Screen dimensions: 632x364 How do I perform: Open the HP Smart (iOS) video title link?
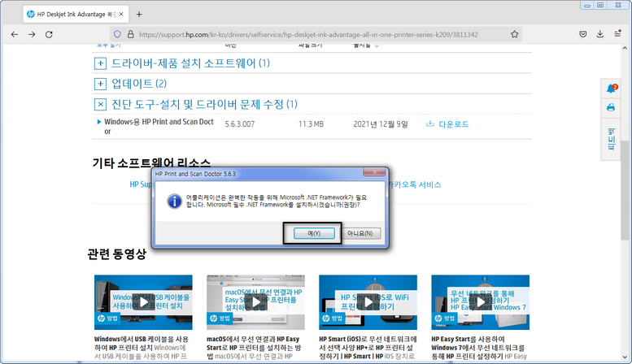[x=367, y=348]
